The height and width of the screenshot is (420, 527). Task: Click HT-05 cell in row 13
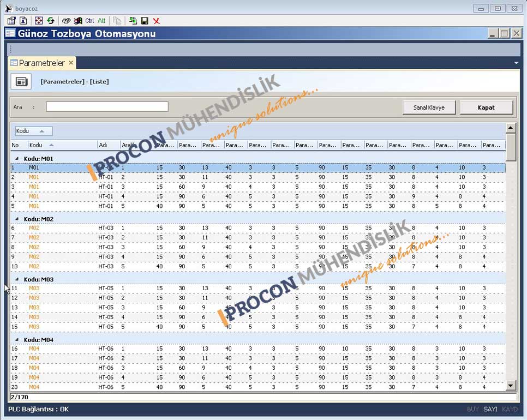click(106, 308)
